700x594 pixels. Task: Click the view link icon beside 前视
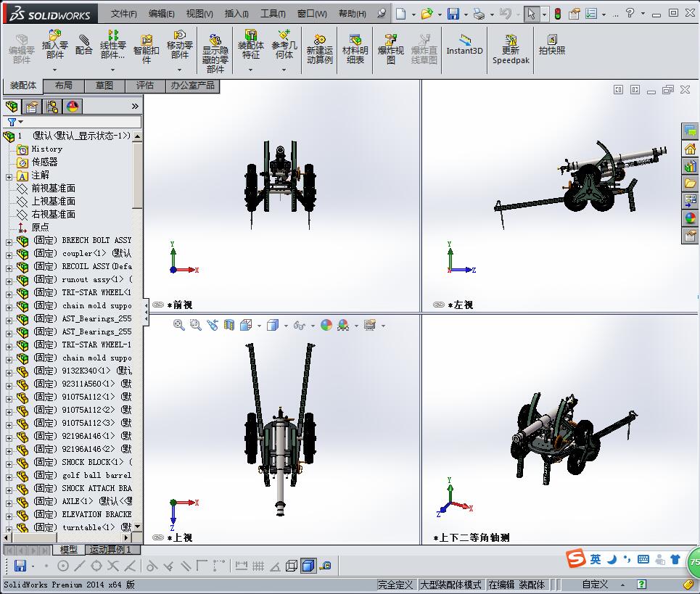(158, 305)
